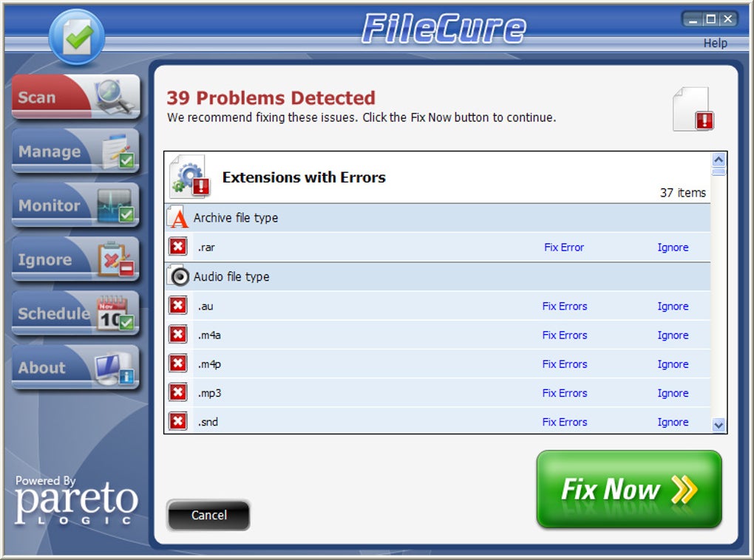
Task: Click the green Fix Now button
Action: [629, 489]
